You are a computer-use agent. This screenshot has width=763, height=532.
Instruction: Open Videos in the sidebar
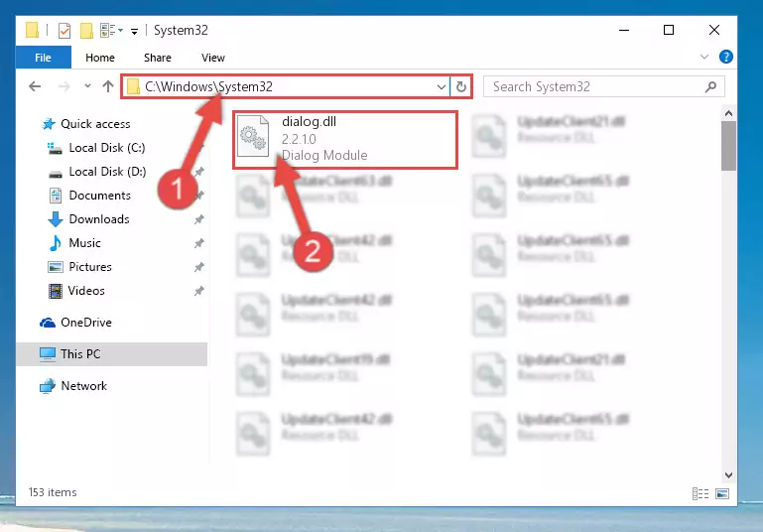(86, 291)
